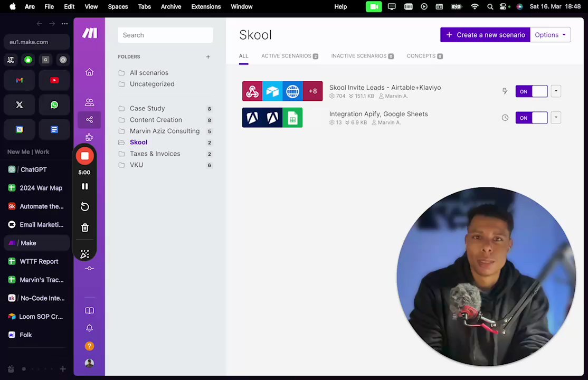
Task: Switch to 2024 War Map tab
Action: [x=37, y=188]
